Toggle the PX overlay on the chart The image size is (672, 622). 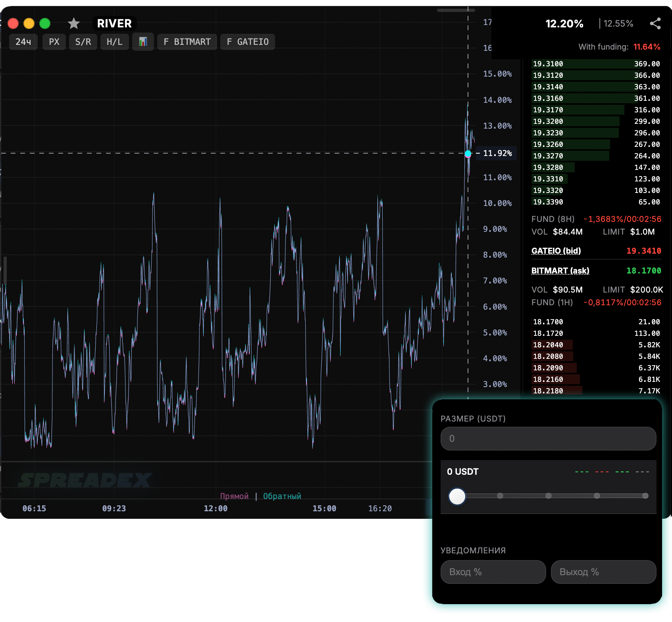54,41
